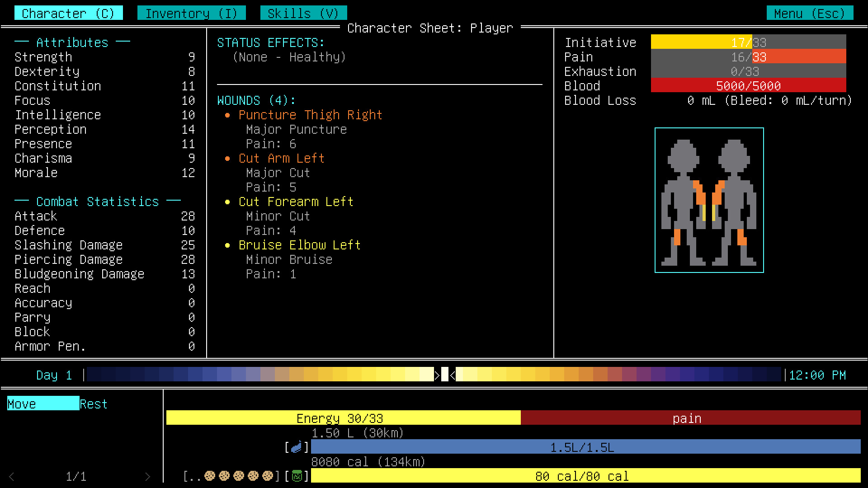Image resolution: width=868 pixels, height=488 pixels.
Task: Go to next action page arrow
Action: click(147, 476)
